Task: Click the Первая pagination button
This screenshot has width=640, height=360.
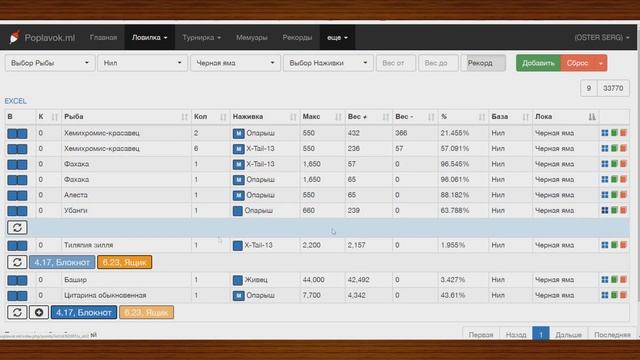Action: 481,334
